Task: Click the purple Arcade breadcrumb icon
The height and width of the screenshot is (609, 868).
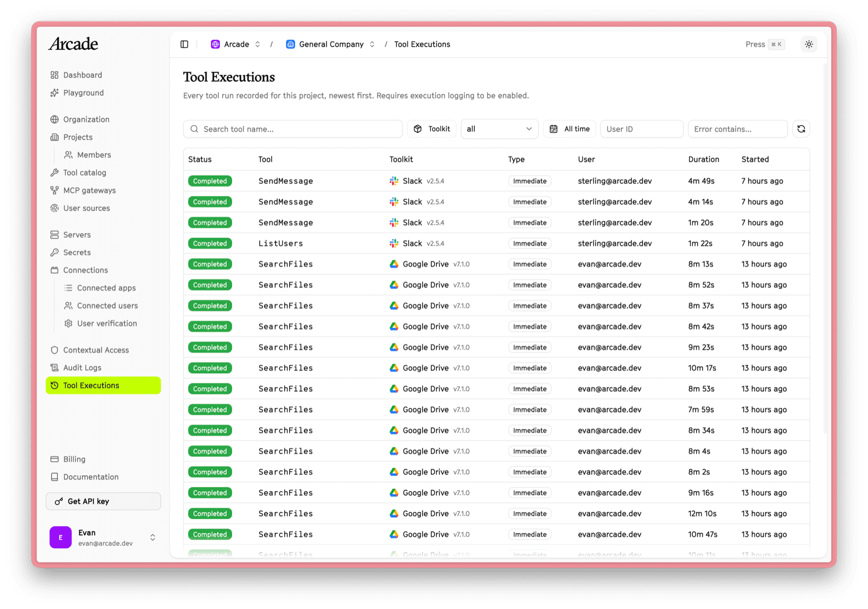Action: click(x=215, y=44)
